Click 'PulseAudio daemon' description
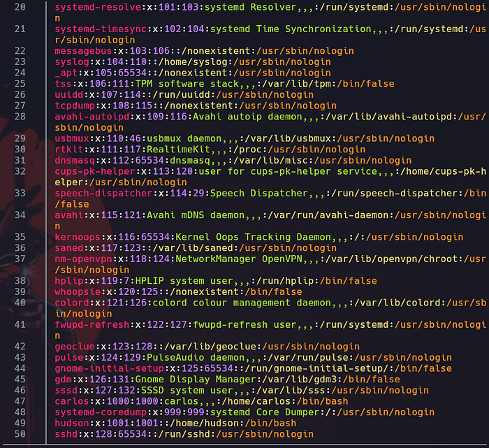 pos(196,358)
